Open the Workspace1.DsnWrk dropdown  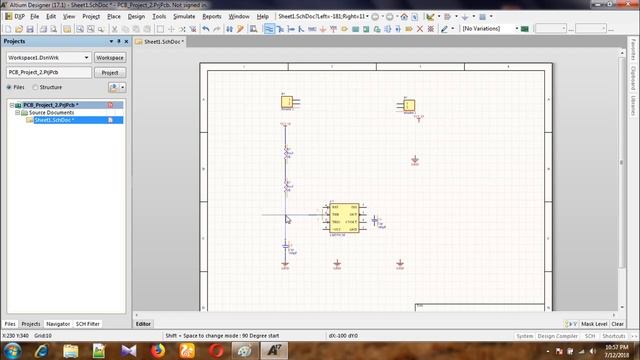tap(86, 58)
